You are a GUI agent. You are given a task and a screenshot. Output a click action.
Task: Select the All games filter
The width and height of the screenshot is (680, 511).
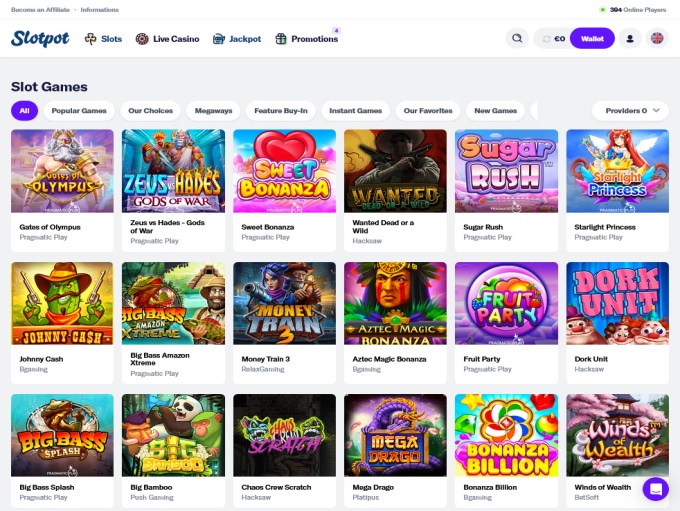[x=24, y=111]
